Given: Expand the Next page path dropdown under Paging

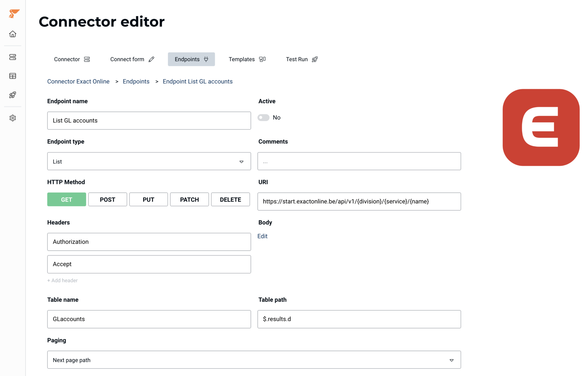Looking at the screenshot, I should (451, 360).
